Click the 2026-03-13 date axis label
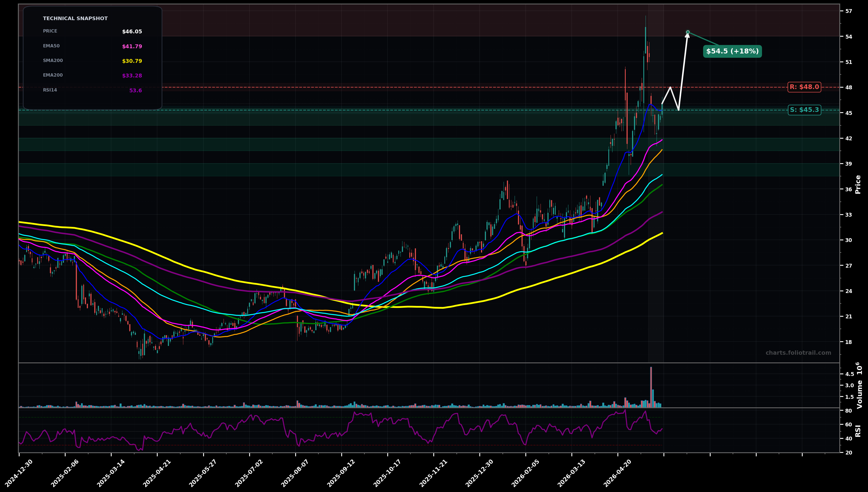The height and width of the screenshot is (492, 868). 571,473
